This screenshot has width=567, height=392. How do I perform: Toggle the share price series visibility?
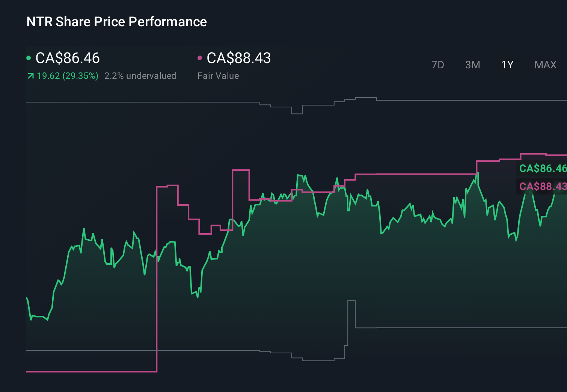(x=68, y=58)
